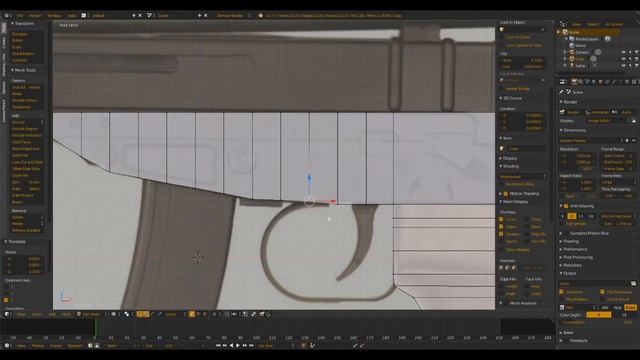The height and width of the screenshot is (360, 640).
Task: Open the Render menu in top bar
Action: click(35, 16)
